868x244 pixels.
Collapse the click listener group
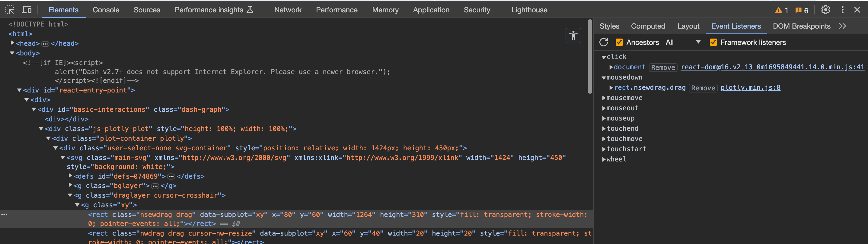tap(604, 57)
